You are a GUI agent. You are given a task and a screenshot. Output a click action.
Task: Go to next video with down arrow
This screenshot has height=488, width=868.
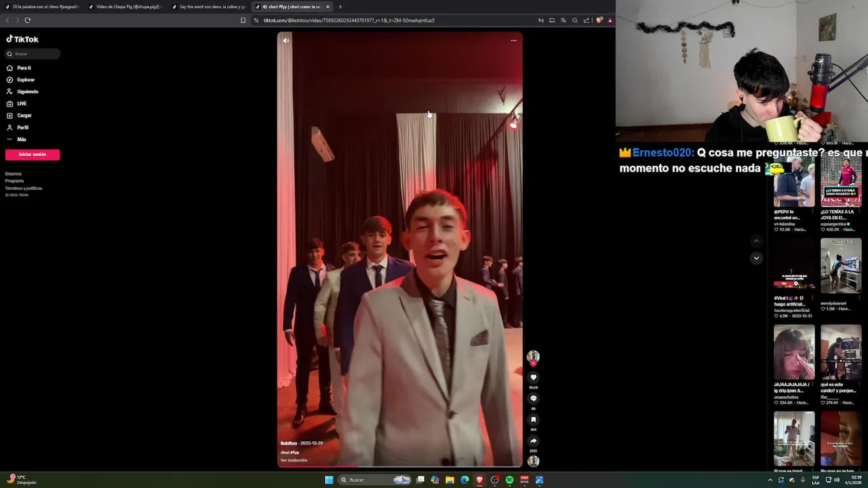[x=757, y=258]
